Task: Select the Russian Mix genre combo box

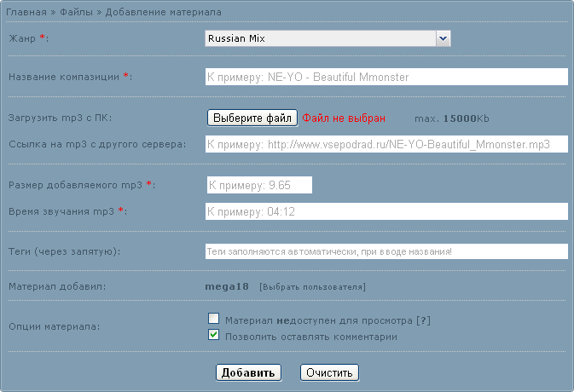Action: [328, 38]
